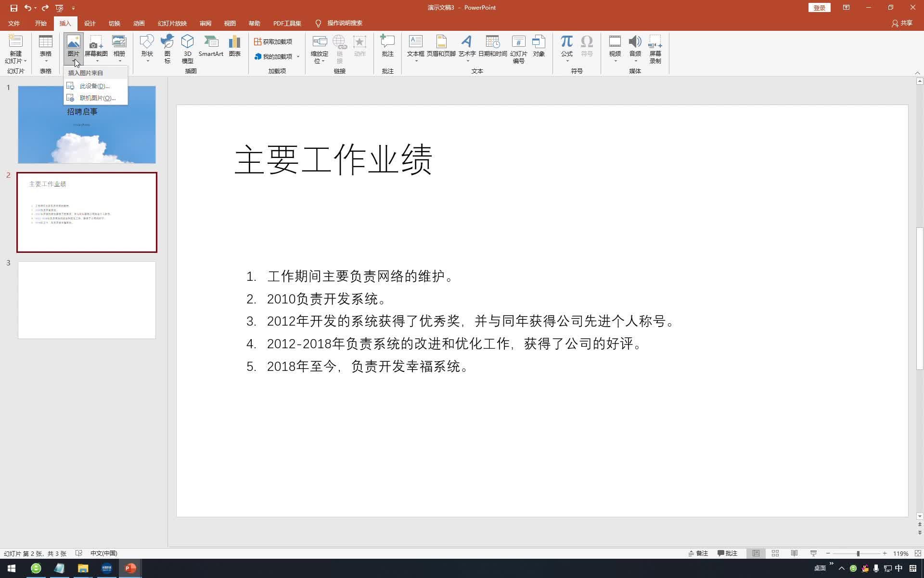
Task: Switch to the Design (设计) tab
Action: point(90,23)
